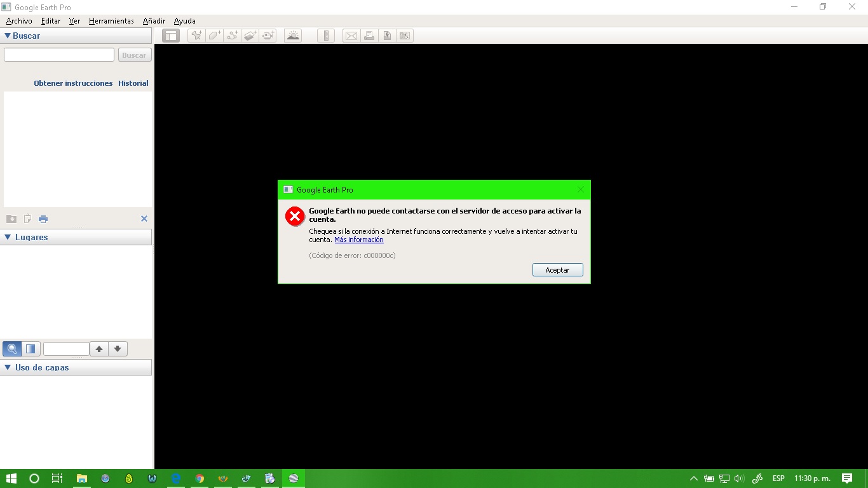
Task: Select the Add Path tool
Action: pos(232,36)
